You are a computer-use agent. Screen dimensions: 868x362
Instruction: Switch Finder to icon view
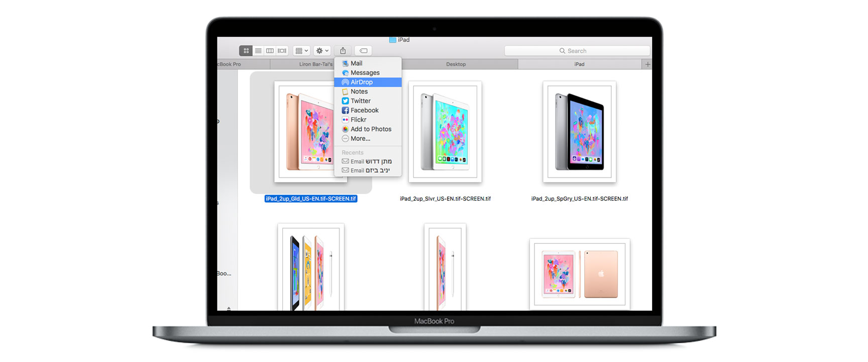click(246, 51)
